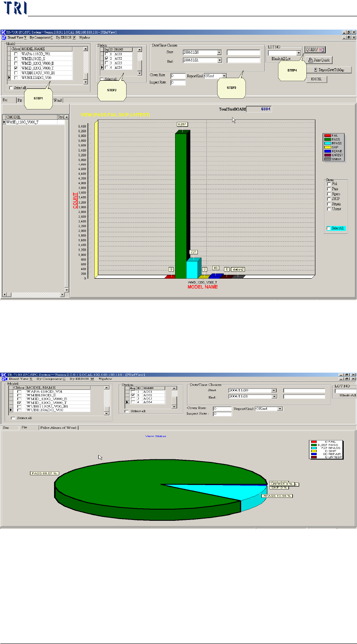357x644 pixels.
Task: Open By Component menu in bar chart window
Action: 42,38
